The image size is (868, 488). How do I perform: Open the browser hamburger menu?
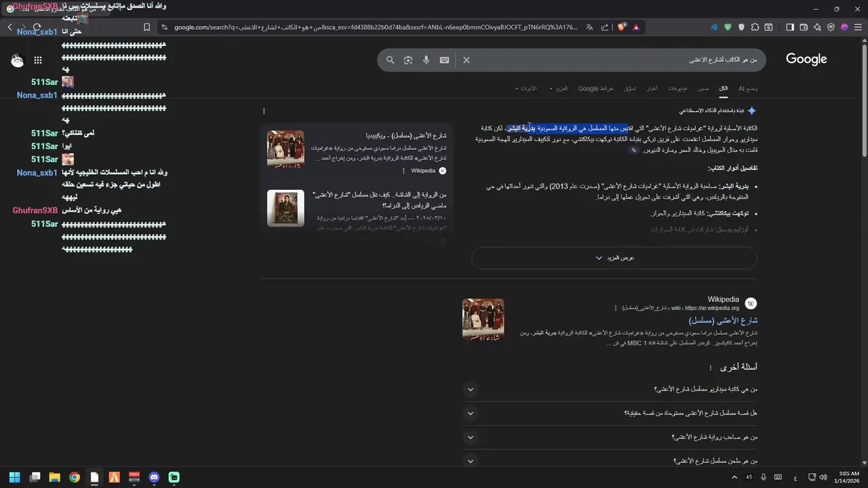click(858, 27)
